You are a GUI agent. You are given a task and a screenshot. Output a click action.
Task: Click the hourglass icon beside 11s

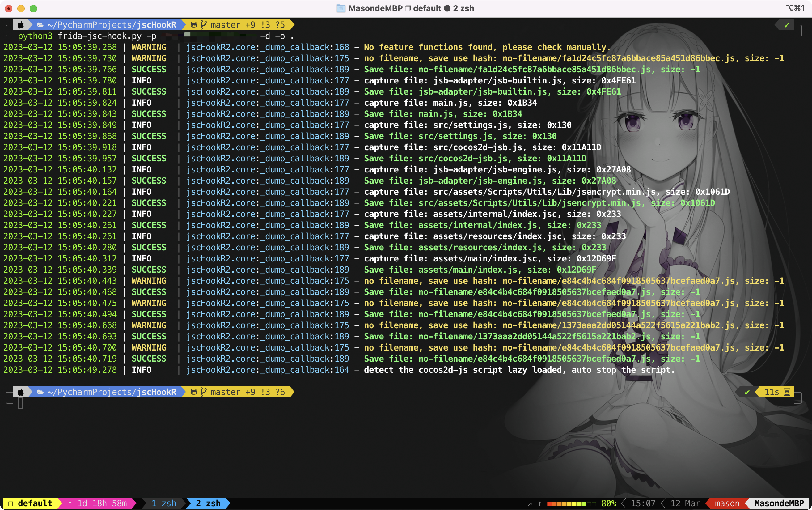pyautogui.click(x=787, y=392)
